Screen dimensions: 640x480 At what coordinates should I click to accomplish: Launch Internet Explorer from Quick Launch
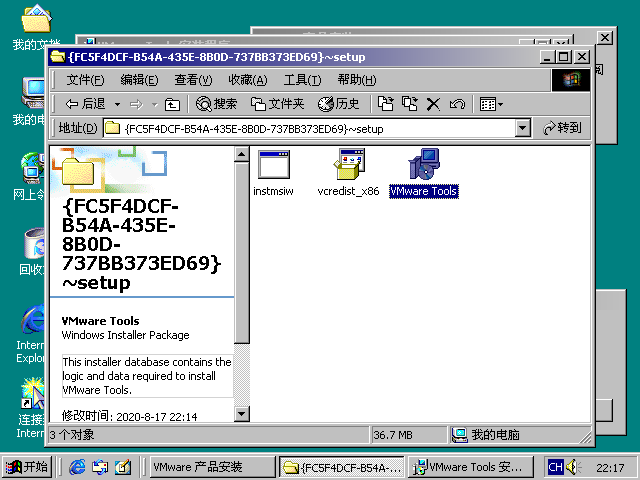click(x=77, y=467)
